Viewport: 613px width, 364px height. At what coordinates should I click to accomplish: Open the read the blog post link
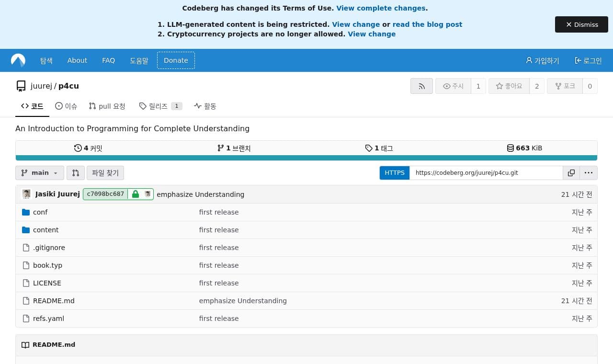click(427, 24)
